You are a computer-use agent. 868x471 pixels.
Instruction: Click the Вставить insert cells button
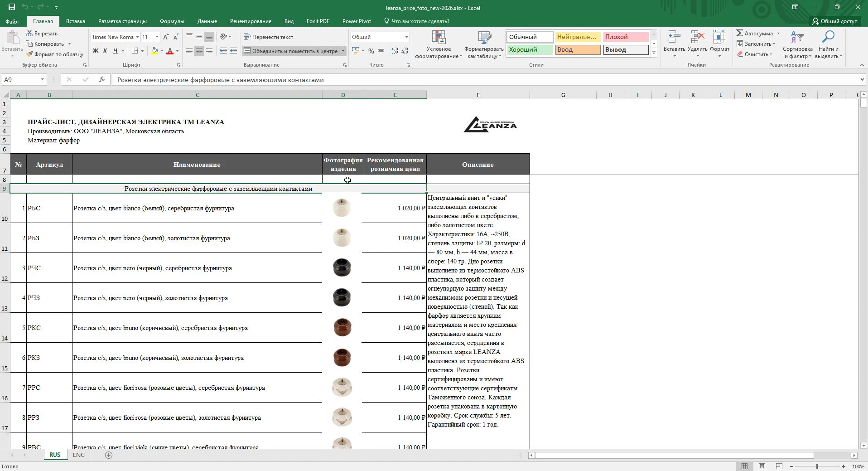[674, 44]
